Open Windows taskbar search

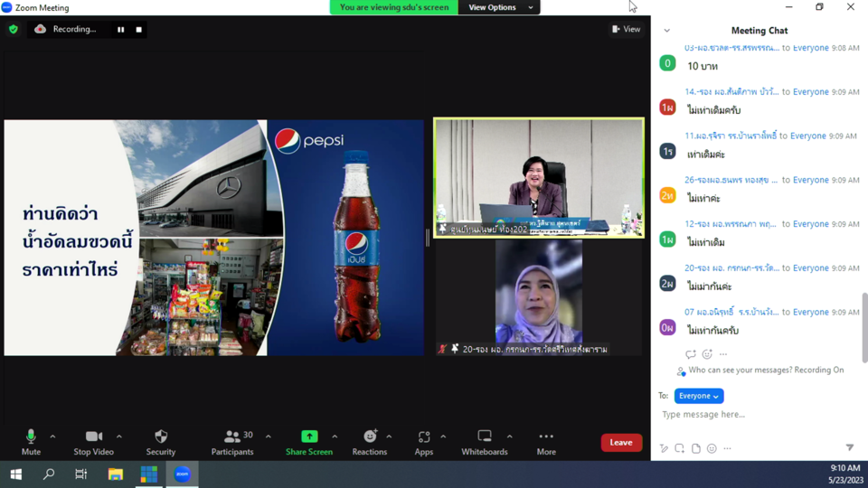[49, 474]
